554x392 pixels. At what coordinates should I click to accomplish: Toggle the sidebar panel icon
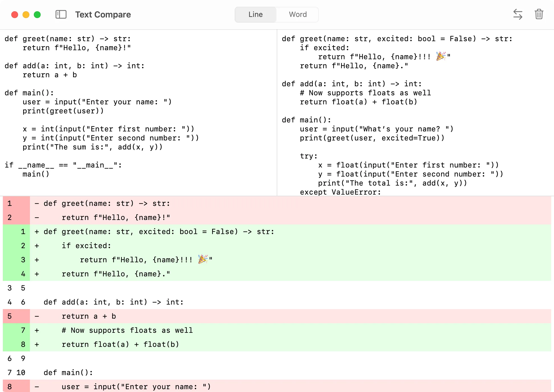click(x=61, y=14)
